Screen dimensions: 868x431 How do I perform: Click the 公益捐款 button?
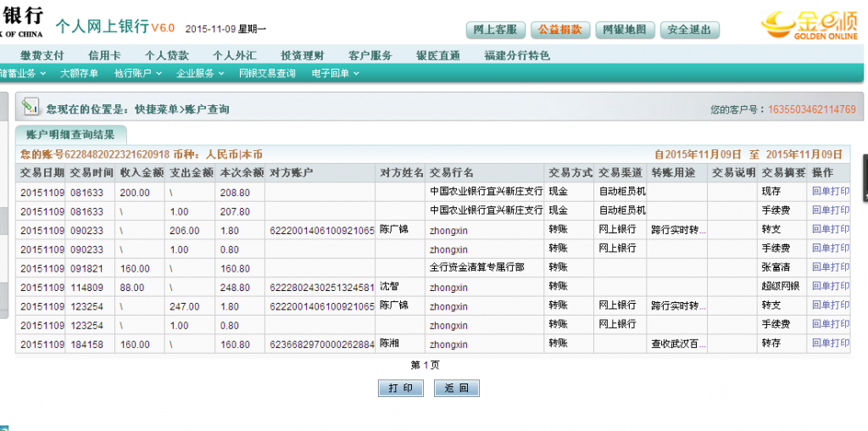(561, 30)
